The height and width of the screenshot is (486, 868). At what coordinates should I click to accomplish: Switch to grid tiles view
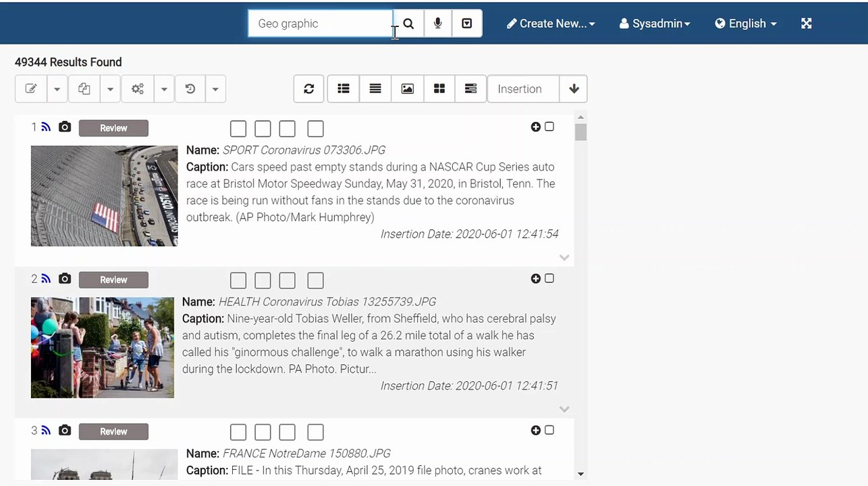[439, 88]
